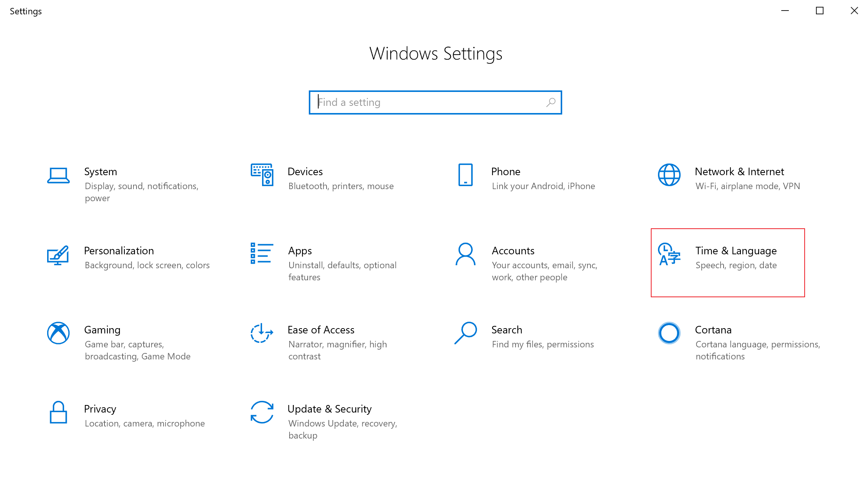Image resolution: width=868 pixels, height=486 pixels.
Task: Click the System laptop icon
Action: coord(58,175)
